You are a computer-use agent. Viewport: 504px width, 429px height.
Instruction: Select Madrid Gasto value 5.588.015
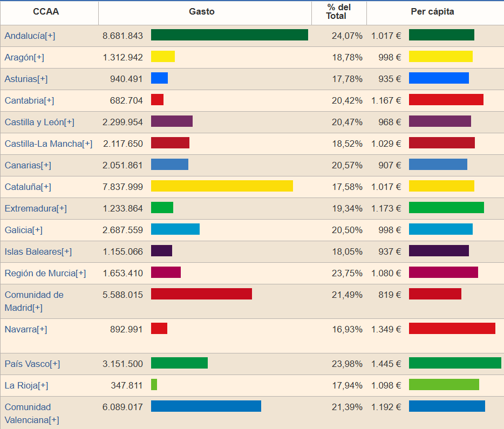[x=122, y=295]
